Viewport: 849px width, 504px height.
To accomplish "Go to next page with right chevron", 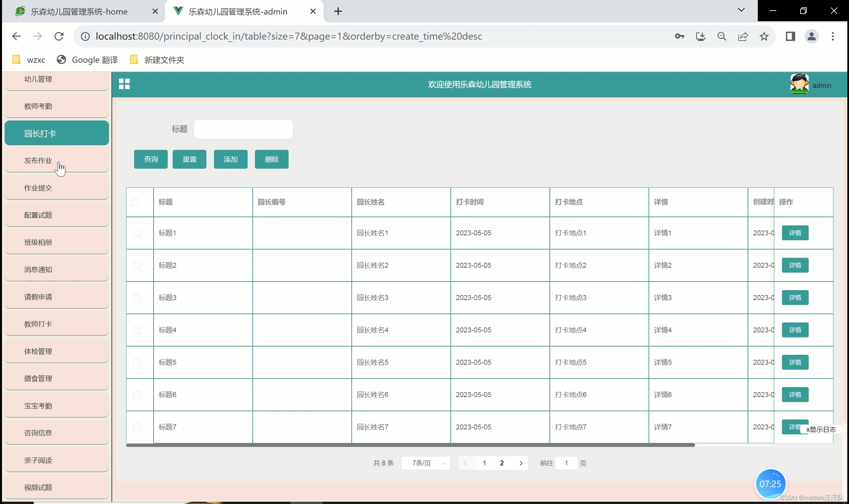I will point(521,463).
